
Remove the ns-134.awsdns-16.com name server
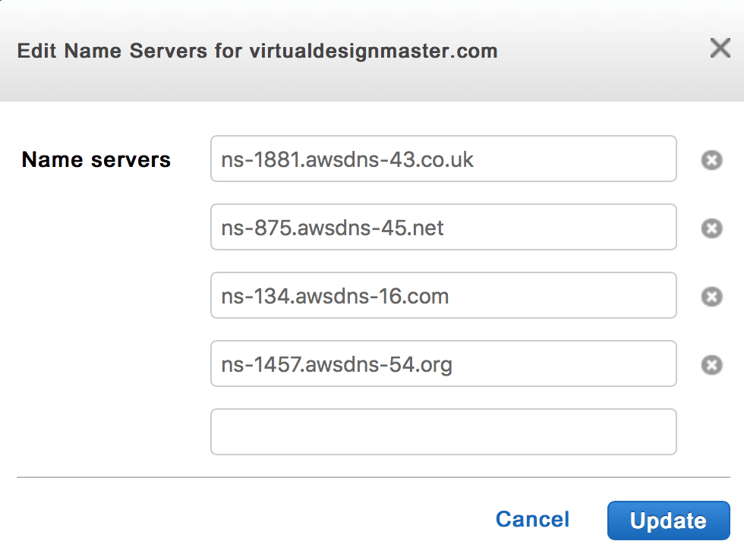coord(711,297)
